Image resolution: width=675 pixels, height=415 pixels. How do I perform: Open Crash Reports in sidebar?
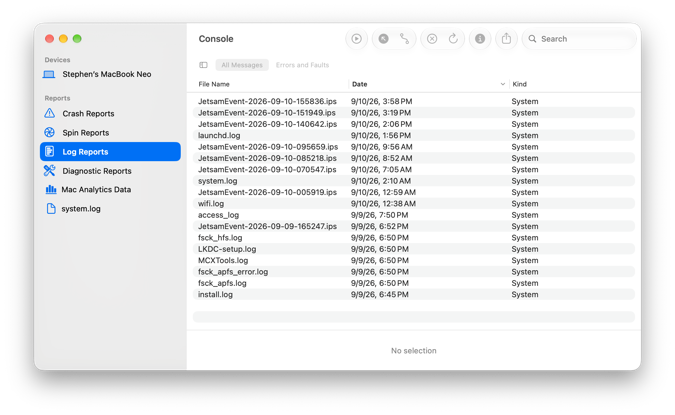point(110,114)
